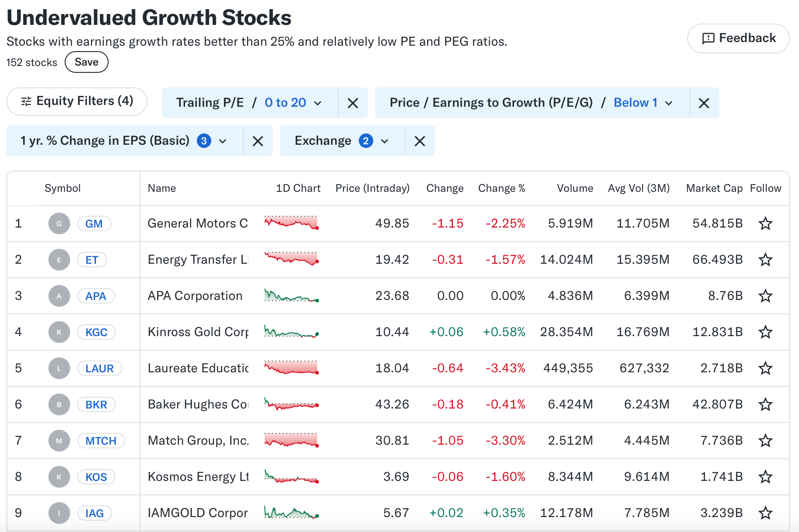Open the GM ticker link
The height and width of the screenshot is (532, 799).
(94, 223)
